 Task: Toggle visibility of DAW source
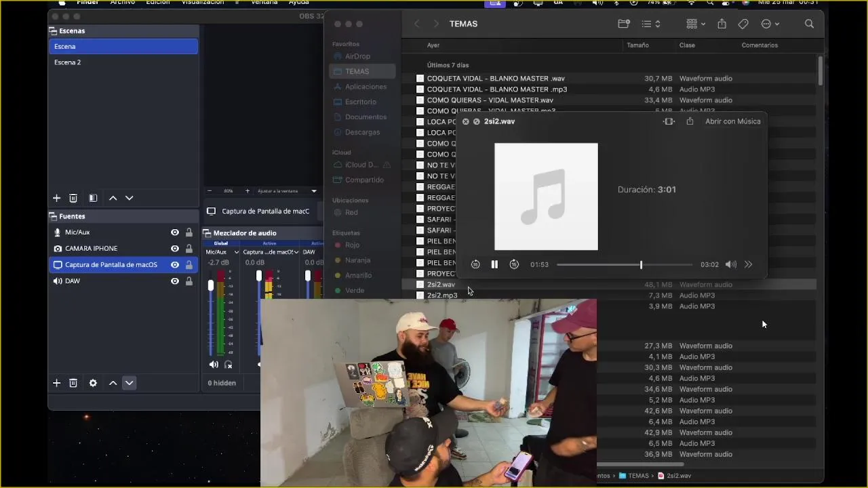point(175,281)
